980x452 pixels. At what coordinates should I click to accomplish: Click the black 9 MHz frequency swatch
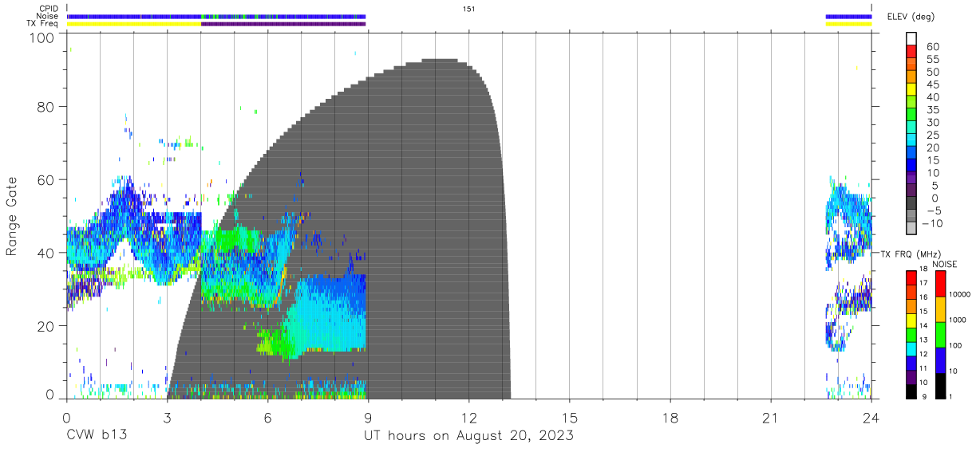(x=911, y=391)
